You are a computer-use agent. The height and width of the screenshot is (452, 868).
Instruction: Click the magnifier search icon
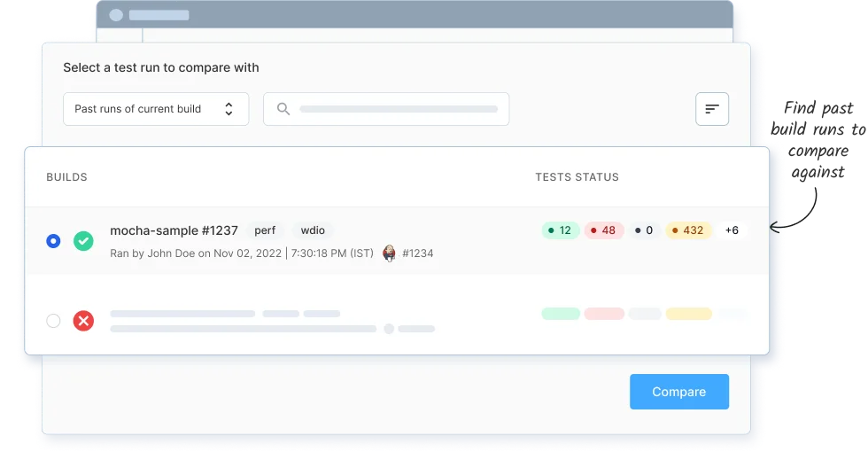coord(283,109)
